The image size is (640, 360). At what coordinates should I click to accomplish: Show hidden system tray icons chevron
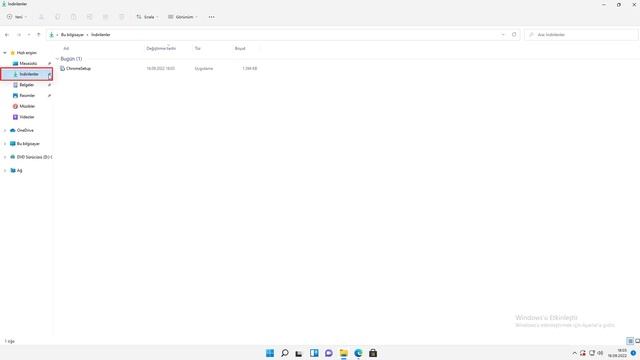click(x=574, y=353)
